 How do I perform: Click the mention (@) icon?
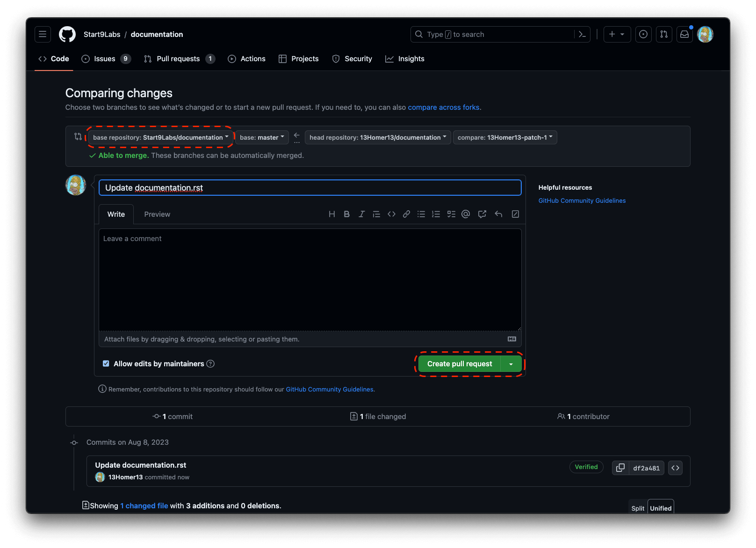click(x=466, y=214)
